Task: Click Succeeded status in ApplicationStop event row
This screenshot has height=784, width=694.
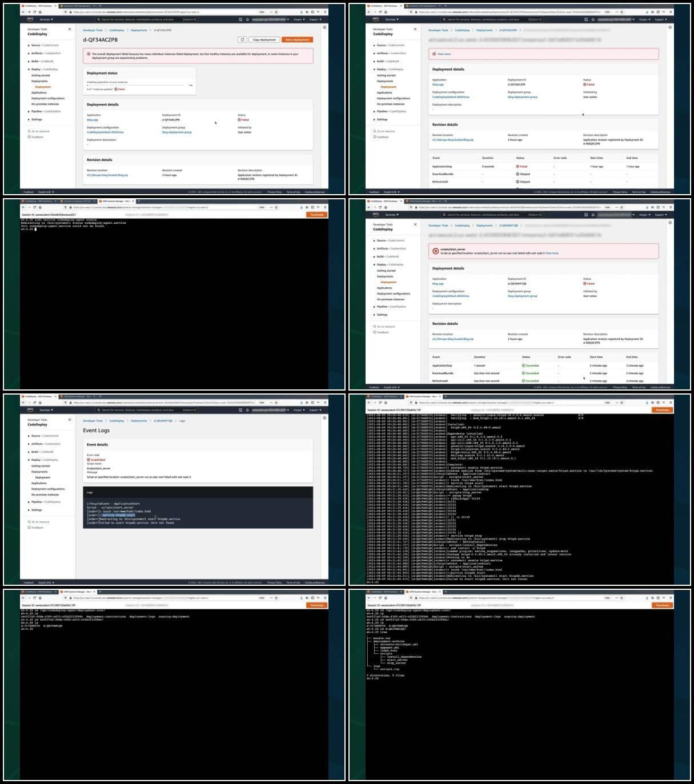Action: [531, 365]
